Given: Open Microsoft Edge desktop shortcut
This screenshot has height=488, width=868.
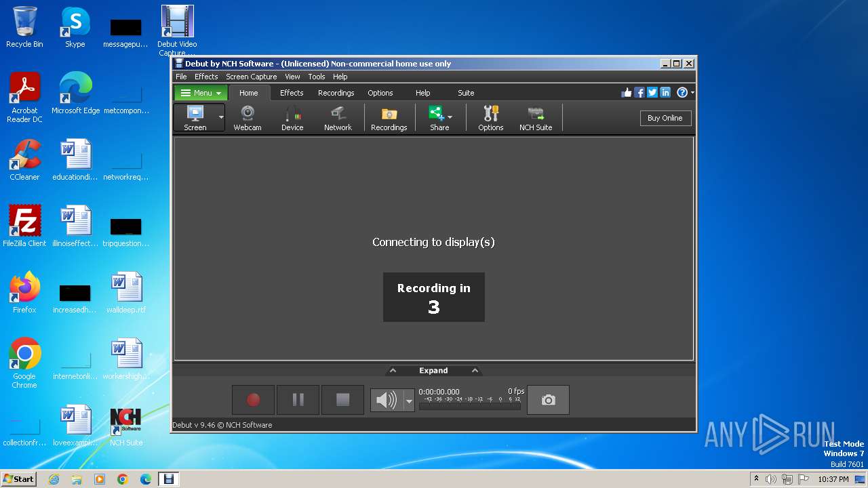Looking at the screenshot, I should coord(75,94).
